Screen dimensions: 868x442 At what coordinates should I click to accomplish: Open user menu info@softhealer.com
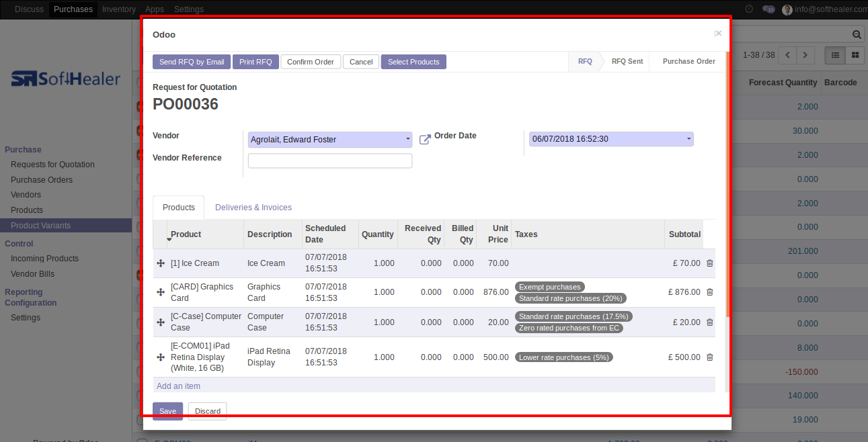[x=825, y=9]
